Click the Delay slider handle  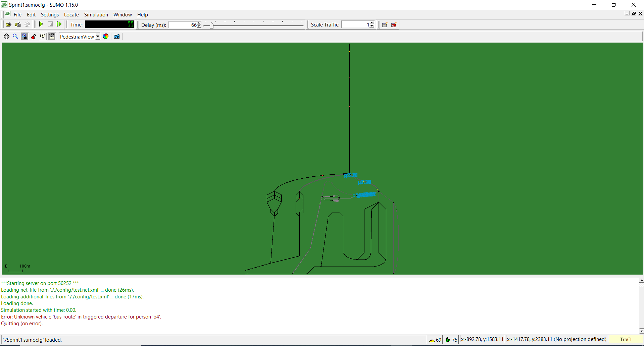(212, 25)
